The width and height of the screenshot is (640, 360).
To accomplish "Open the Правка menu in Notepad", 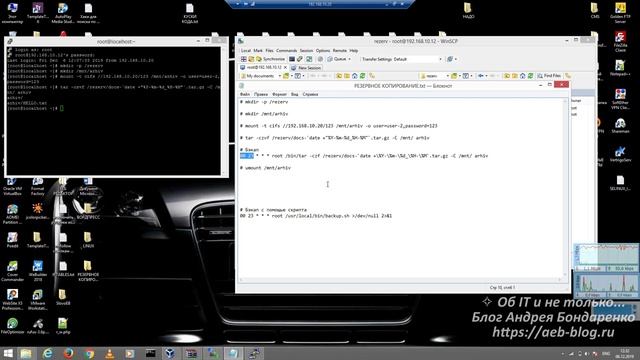I will (x=261, y=94).
